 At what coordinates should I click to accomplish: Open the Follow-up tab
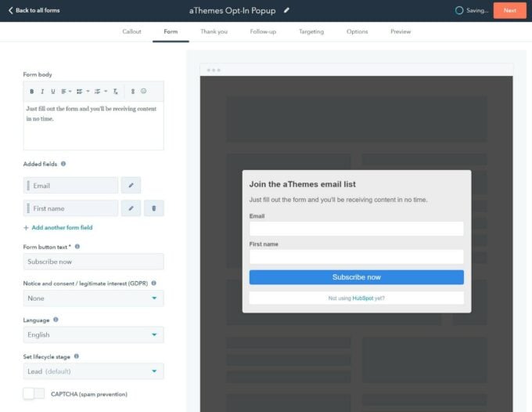[263, 31]
